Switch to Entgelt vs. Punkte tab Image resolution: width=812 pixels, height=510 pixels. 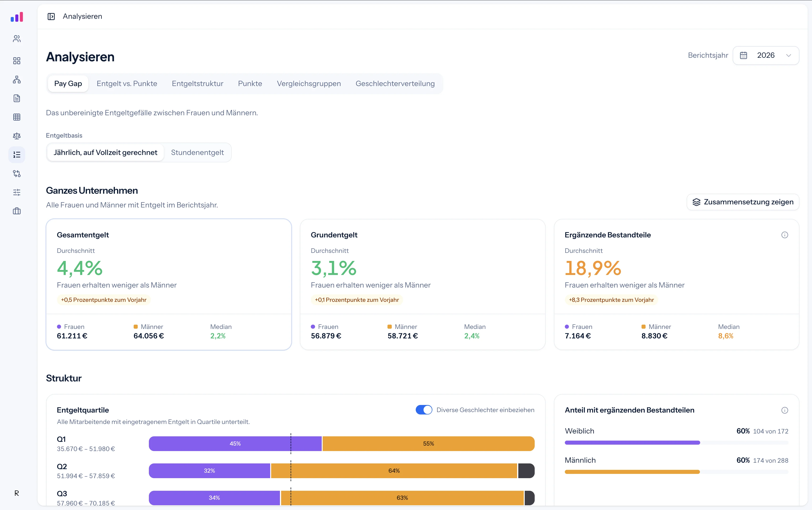(x=127, y=84)
